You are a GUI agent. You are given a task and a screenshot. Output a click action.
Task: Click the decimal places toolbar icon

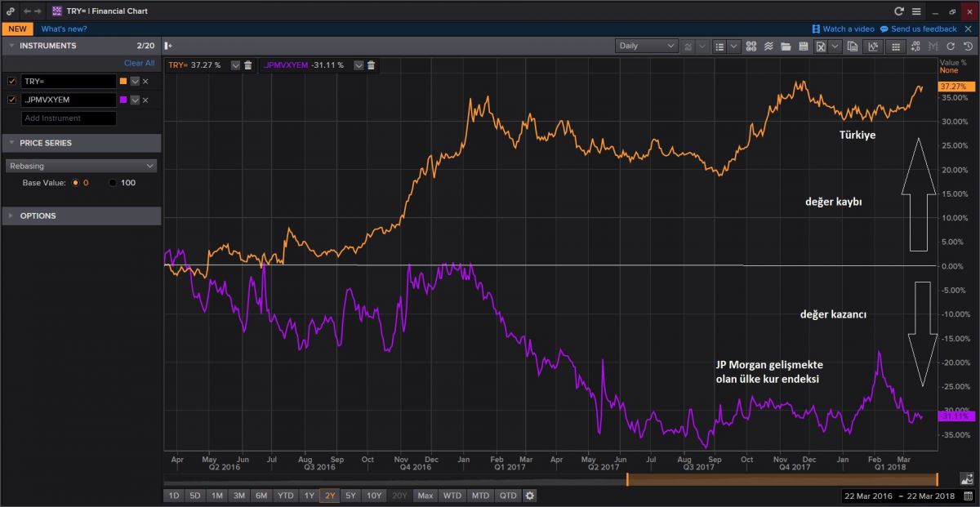(x=915, y=46)
